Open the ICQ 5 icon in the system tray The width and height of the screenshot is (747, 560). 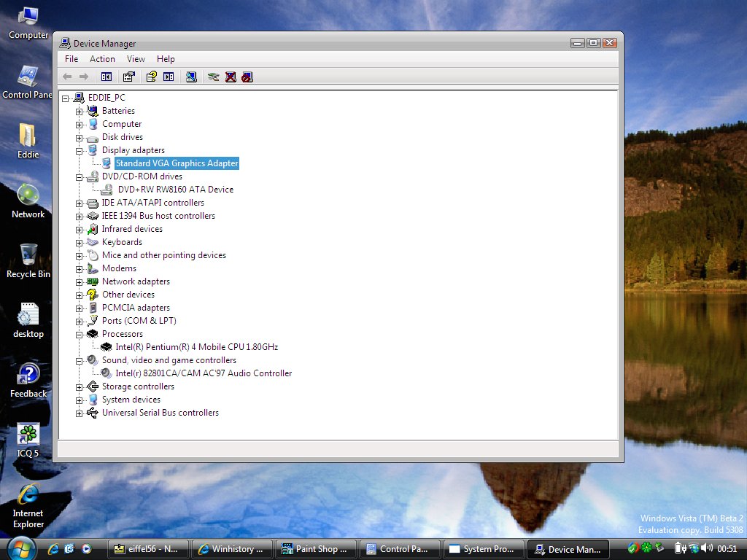point(646,548)
